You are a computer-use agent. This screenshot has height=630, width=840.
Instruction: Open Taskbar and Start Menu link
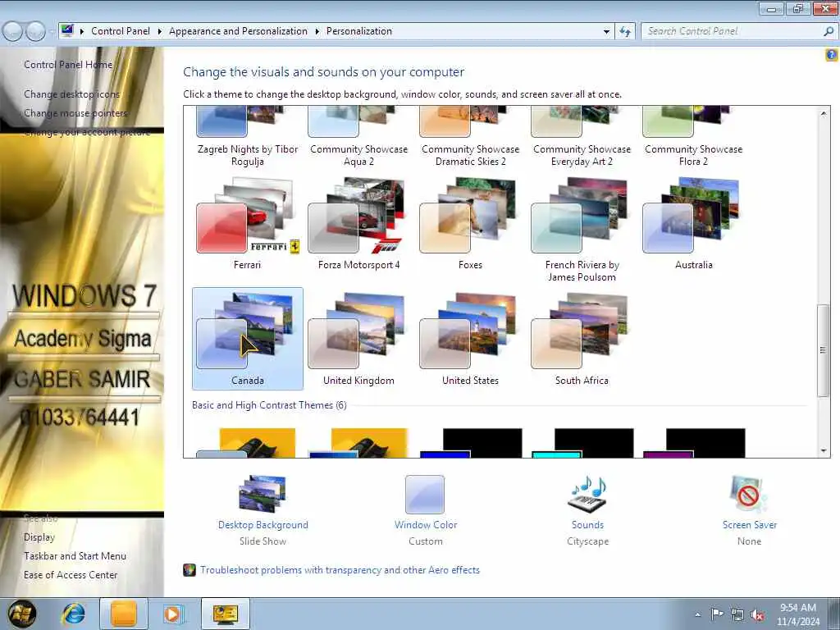pos(75,555)
